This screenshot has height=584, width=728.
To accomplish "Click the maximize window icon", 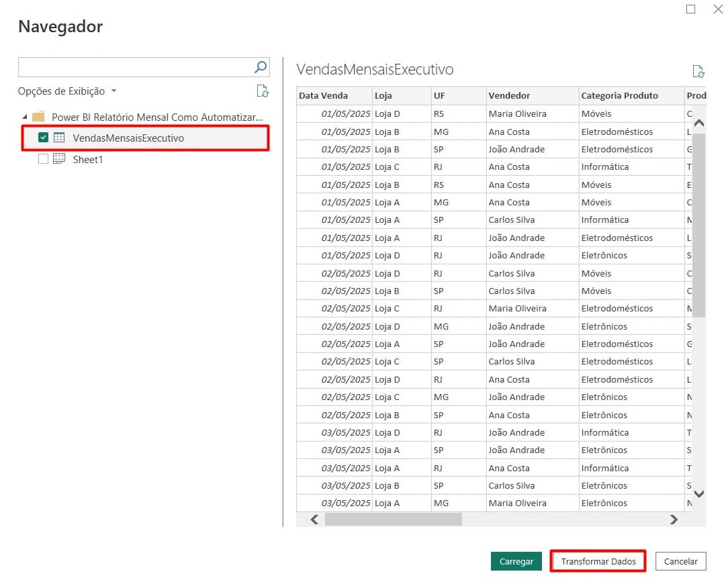I will click(691, 9).
